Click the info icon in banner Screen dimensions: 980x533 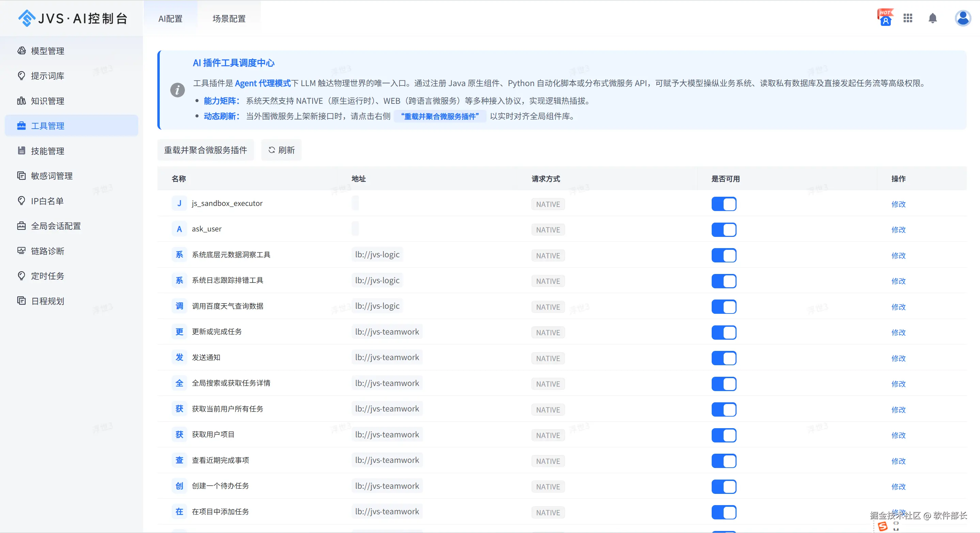(x=177, y=90)
